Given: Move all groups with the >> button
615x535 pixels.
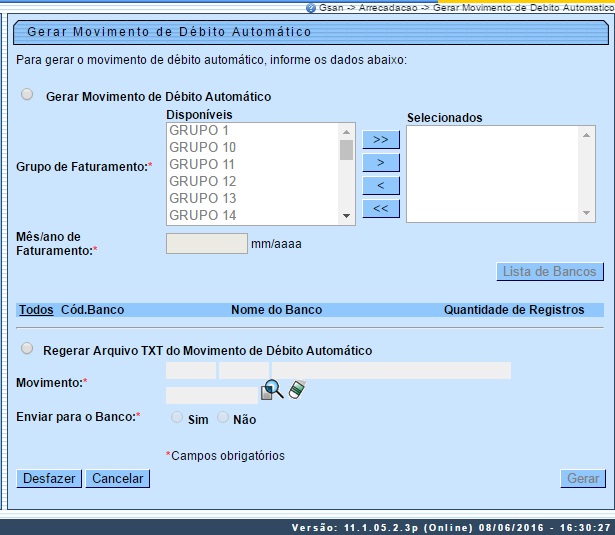Looking at the screenshot, I should pos(380,139).
